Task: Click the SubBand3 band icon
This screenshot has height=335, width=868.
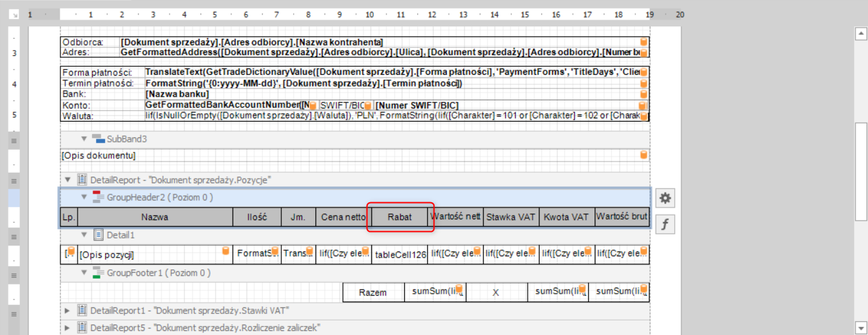Action: coord(98,139)
